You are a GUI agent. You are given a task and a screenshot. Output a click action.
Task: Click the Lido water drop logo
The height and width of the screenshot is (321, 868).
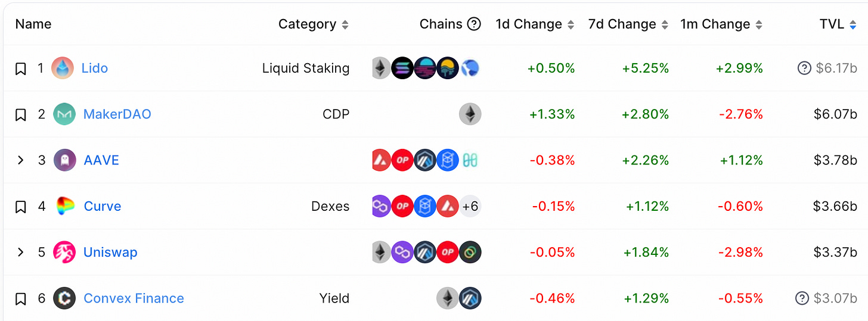point(63,68)
